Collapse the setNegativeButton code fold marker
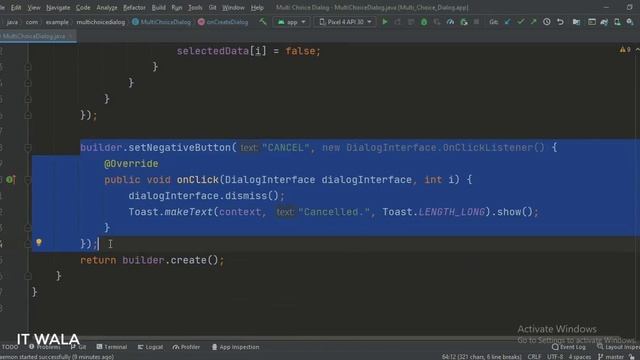The height and width of the screenshot is (360, 640). tap(28, 148)
